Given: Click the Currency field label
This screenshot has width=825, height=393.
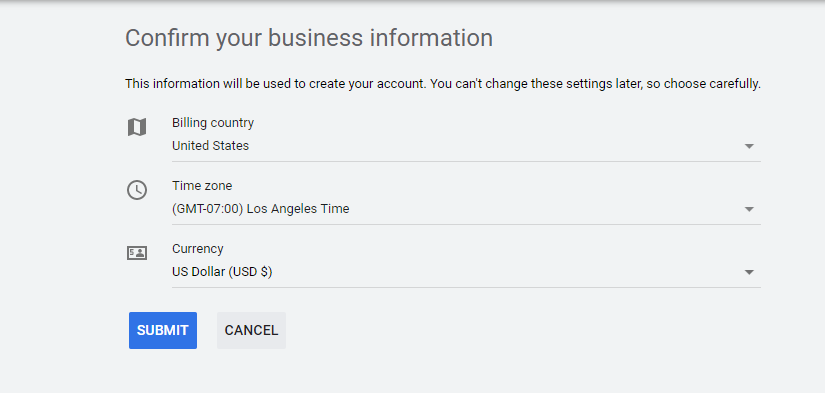Looking at the screenshot, I should click(x=198, y=249).
